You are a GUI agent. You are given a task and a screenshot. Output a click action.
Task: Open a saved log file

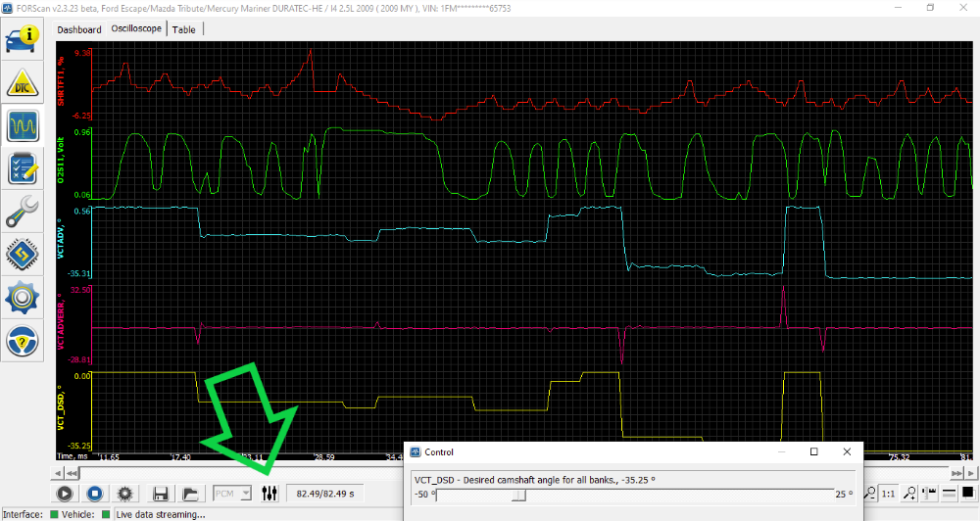click(191, 495)
